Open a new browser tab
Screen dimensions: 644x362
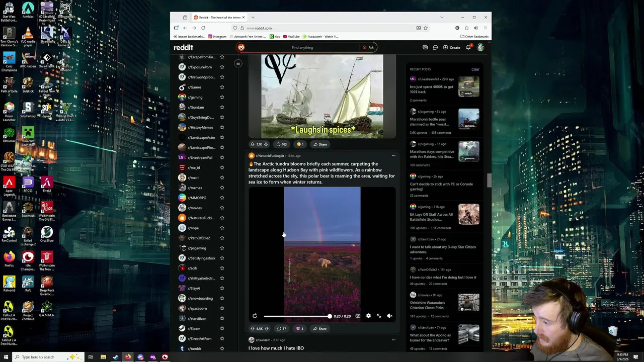[x=253, y=18]
